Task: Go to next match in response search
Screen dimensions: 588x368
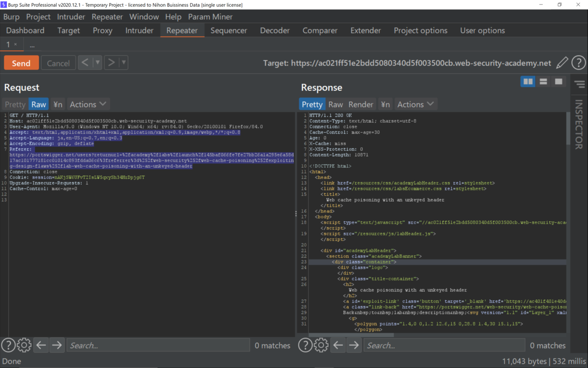Action: tap(354, 345)
